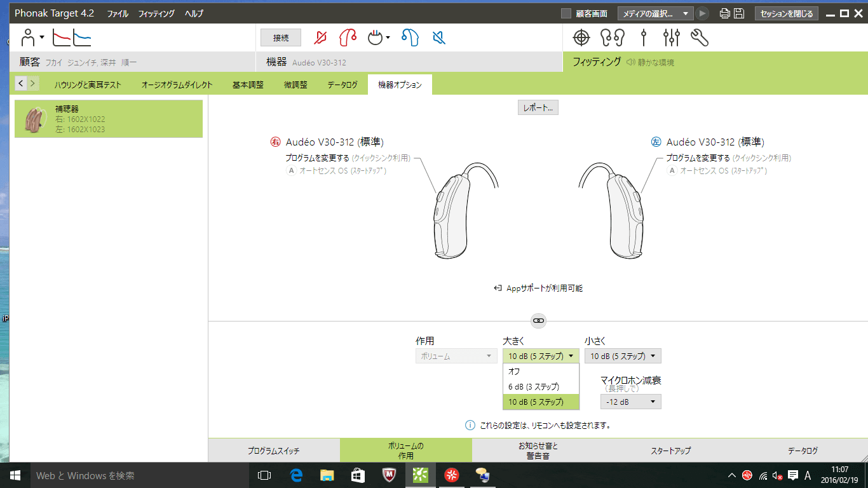
Task: Switch to ハウリングと実耳テスト tab
Action: [x=88, y=85]
